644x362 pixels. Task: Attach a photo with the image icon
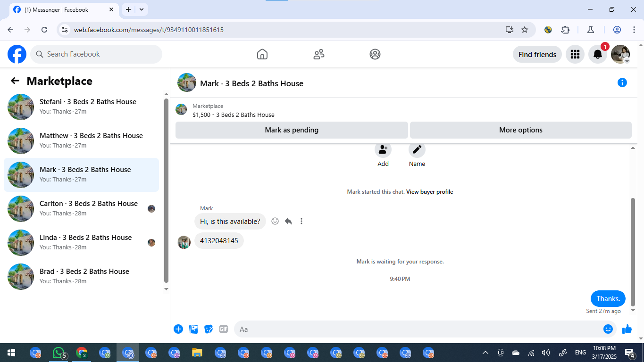(x=193, y=329)
